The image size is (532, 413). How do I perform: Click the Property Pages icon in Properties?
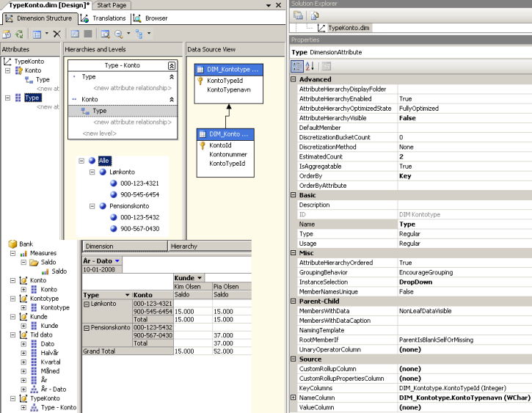327,66
